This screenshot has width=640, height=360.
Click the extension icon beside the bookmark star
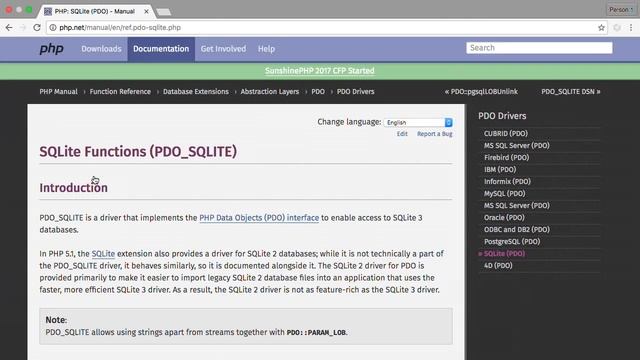(617, 28)
